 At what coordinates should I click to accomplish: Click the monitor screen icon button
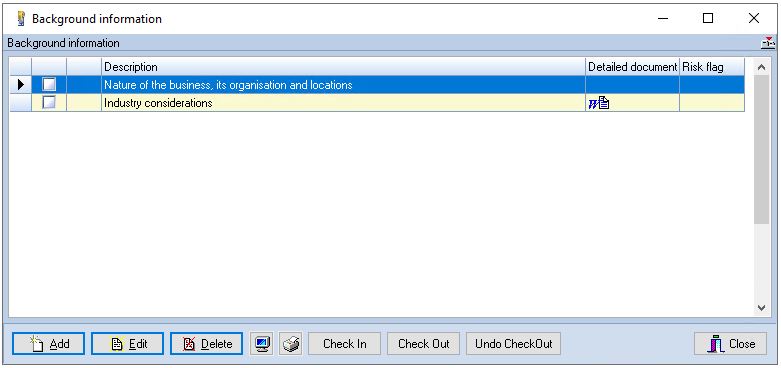262,344
